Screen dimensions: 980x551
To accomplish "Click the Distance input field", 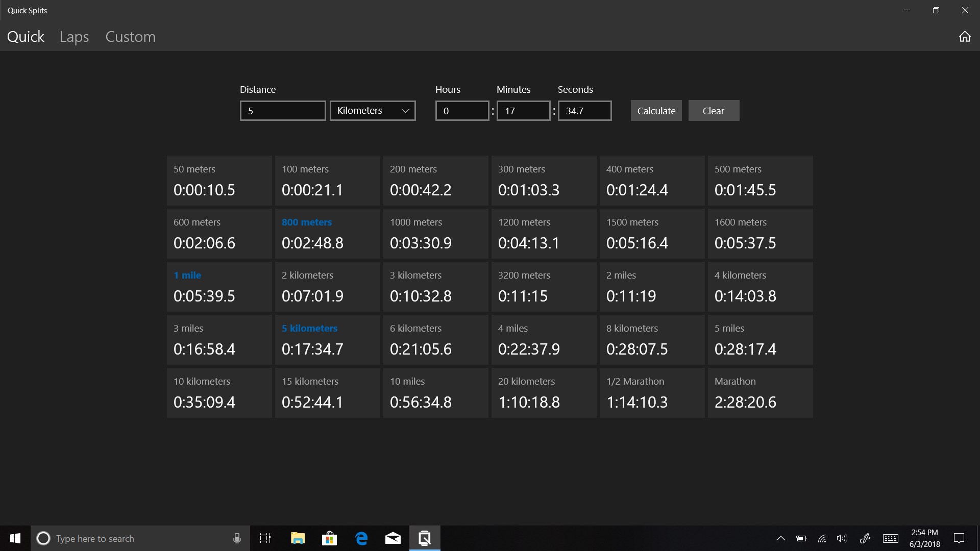I will pos(283,111).
